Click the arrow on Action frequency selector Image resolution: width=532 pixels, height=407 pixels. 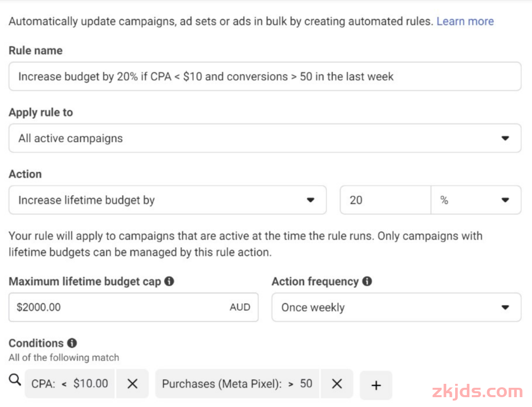tap(505, 307)
